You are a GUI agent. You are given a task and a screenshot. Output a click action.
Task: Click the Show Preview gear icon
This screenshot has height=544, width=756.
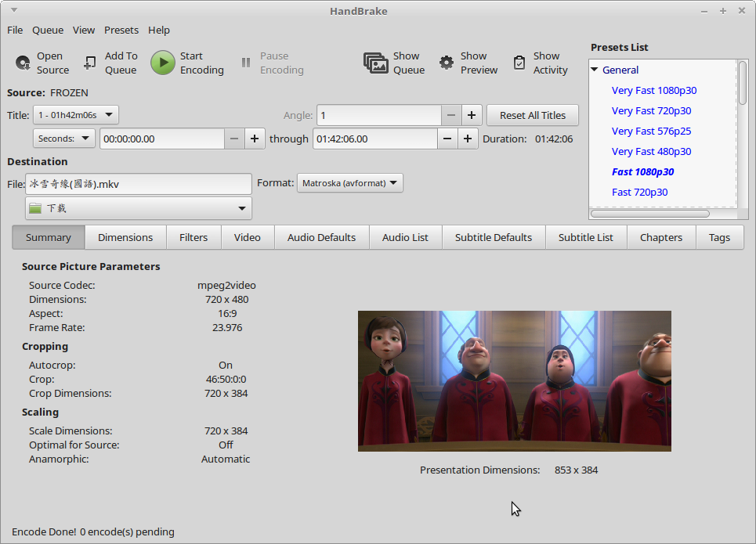coord(447,63)
